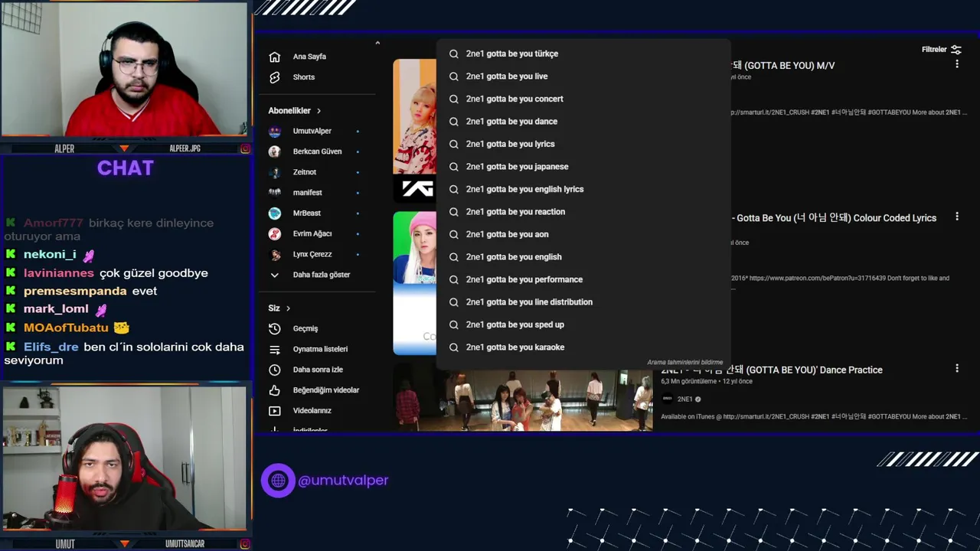Image resolution: width=980 pixels, height=551 pixels.
Task: Click chat username nekoni_i
Action: (x=50, y=255)
